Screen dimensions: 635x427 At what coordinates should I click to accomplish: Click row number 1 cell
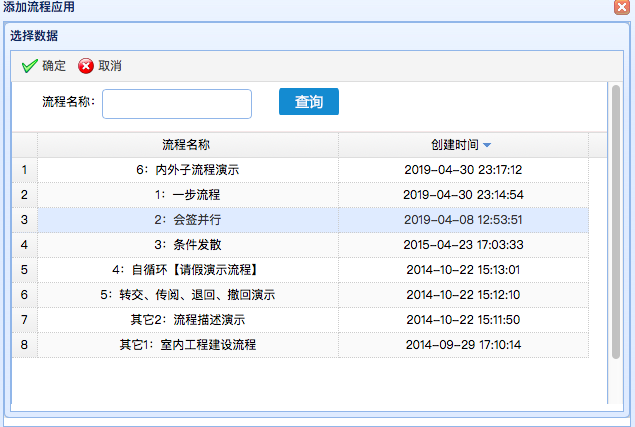tap(25, 170)
